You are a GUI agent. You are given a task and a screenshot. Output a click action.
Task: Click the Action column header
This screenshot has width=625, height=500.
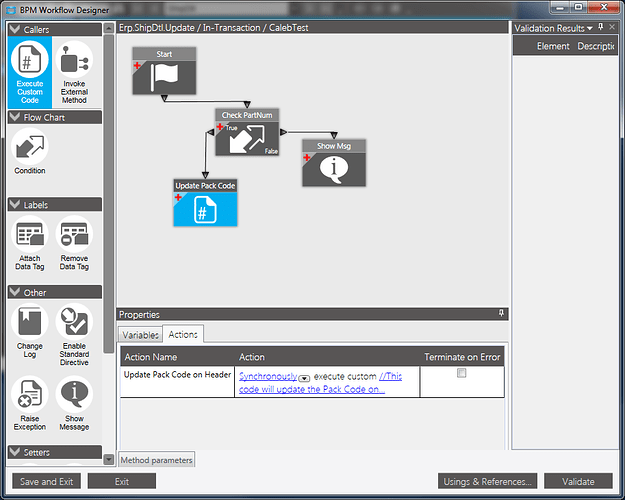pyautogui.click(x=327, y=357)
